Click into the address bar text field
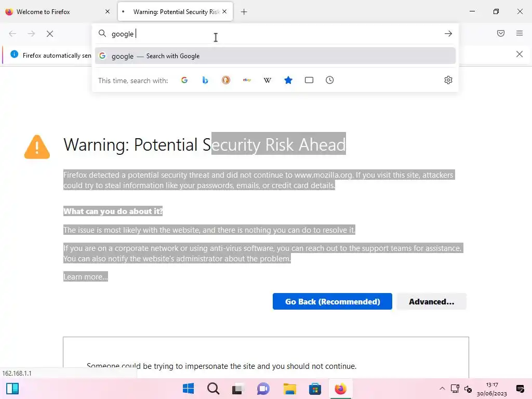The image size is (532, 399). (x=275, y=34)
